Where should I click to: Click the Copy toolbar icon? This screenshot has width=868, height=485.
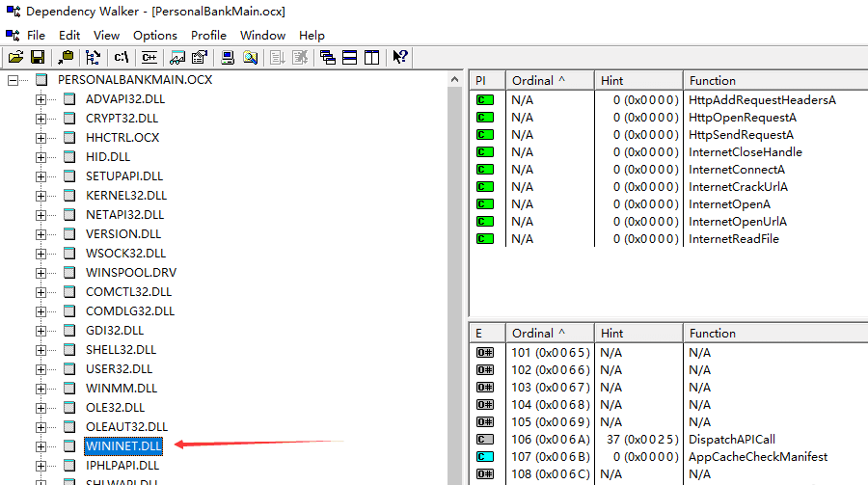[x=66, y=57]
